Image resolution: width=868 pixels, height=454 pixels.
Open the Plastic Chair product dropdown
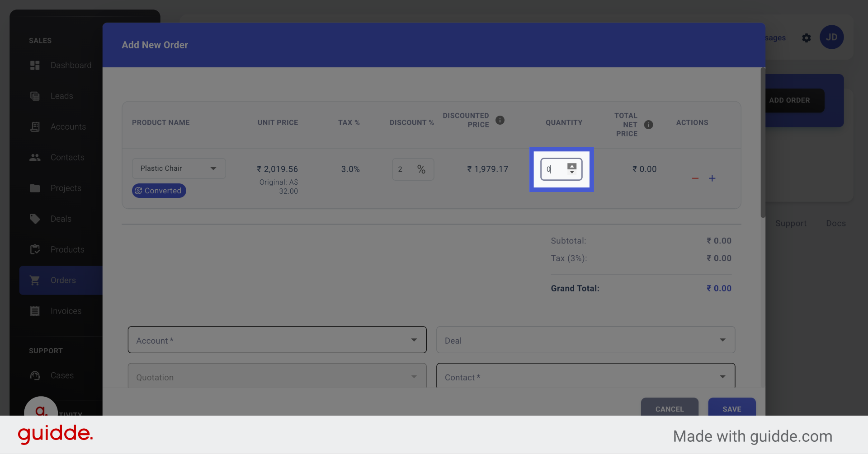pyautogui.click(x=179, y=168)
